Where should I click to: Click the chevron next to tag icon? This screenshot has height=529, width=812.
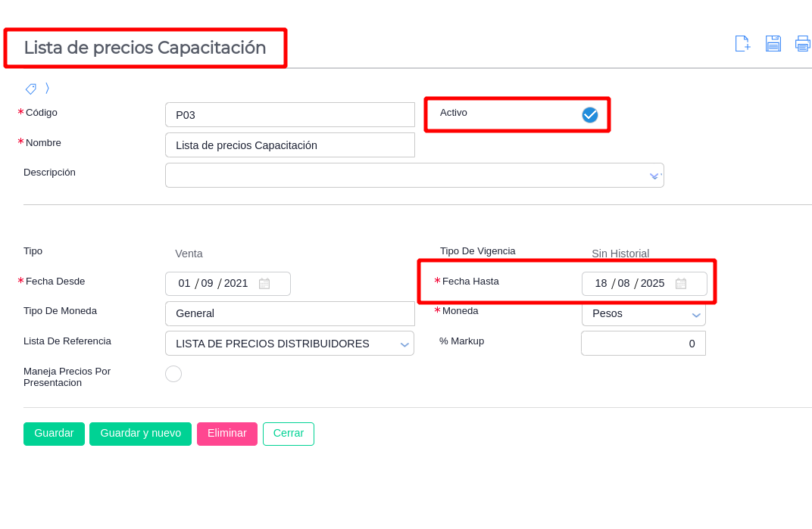pyautogui.click(x=47, y=89)
